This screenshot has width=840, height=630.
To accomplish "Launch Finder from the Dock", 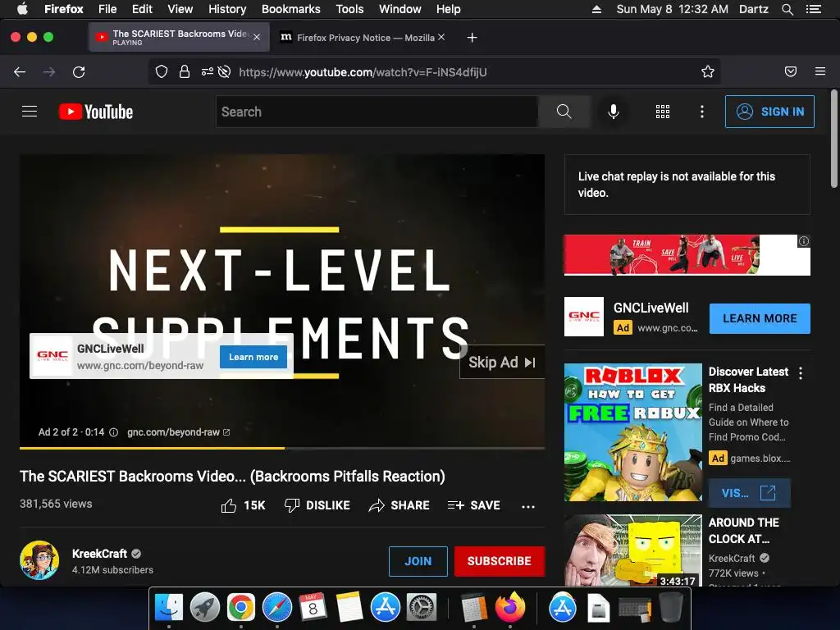I will [x=169, y=608].
